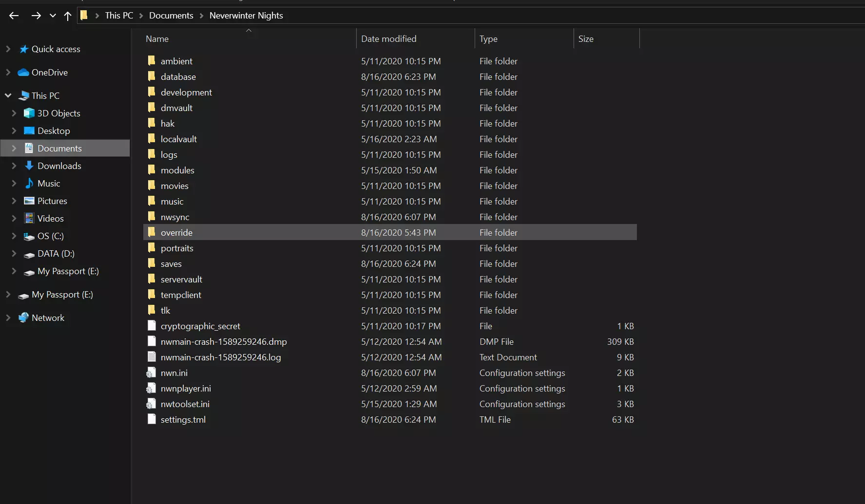Go up one folder level arrow

68,16
